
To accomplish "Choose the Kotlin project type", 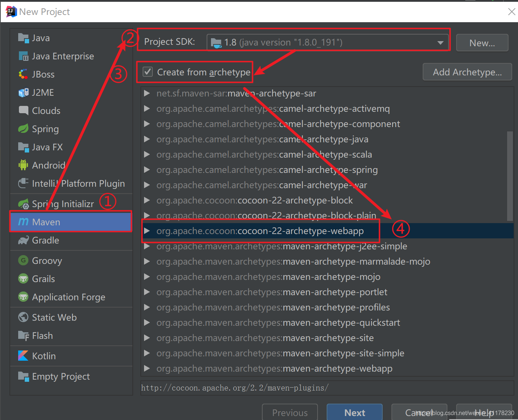I will pos(71,356).
